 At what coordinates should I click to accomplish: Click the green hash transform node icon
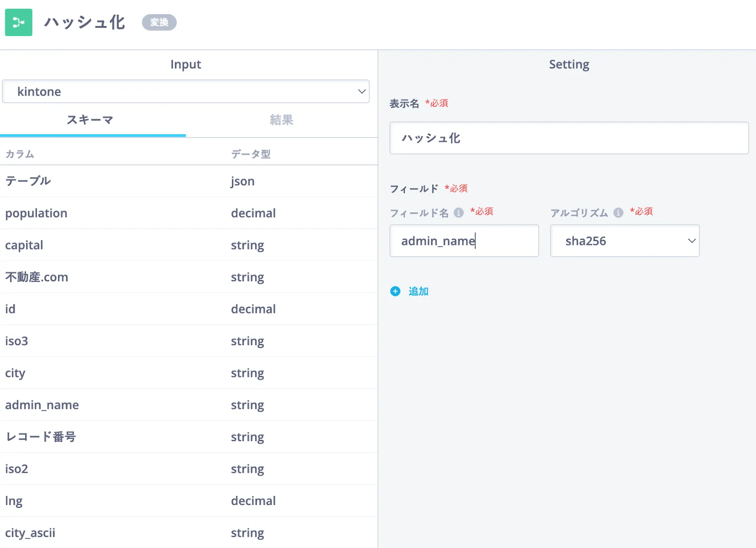[x=18, y=22]
